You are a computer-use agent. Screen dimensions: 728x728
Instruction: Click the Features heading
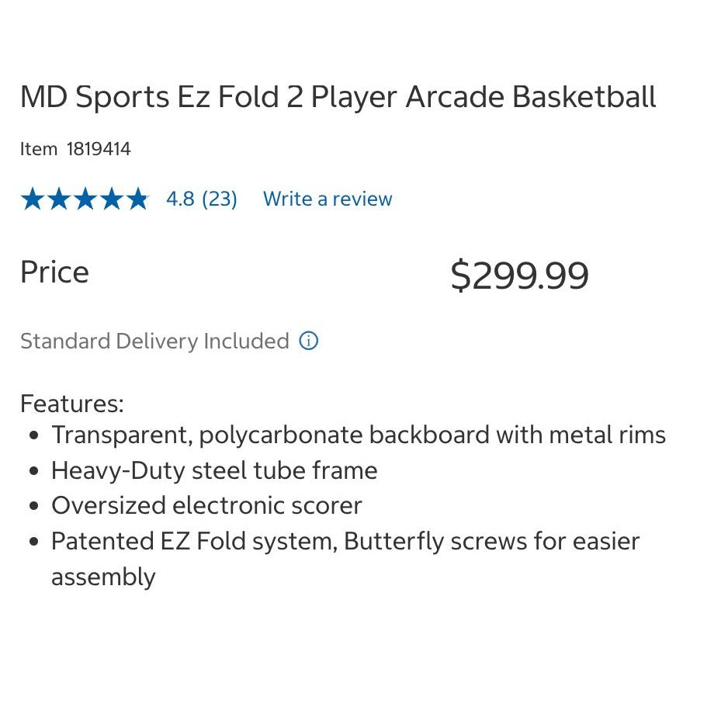tap(71, 404)
